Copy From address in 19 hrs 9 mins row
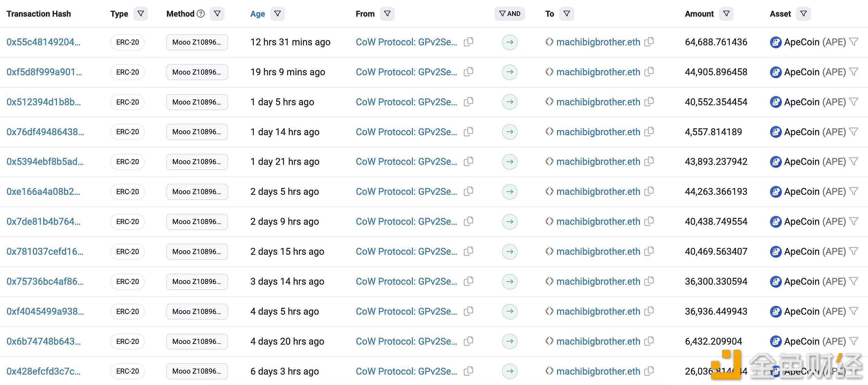This screenshot has height=385, width=868. 468,72
